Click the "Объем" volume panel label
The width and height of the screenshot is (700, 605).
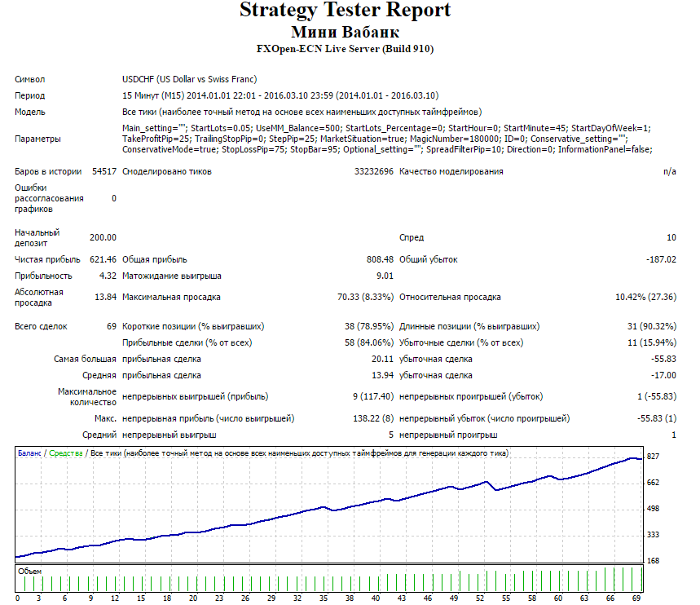[30, 572]
